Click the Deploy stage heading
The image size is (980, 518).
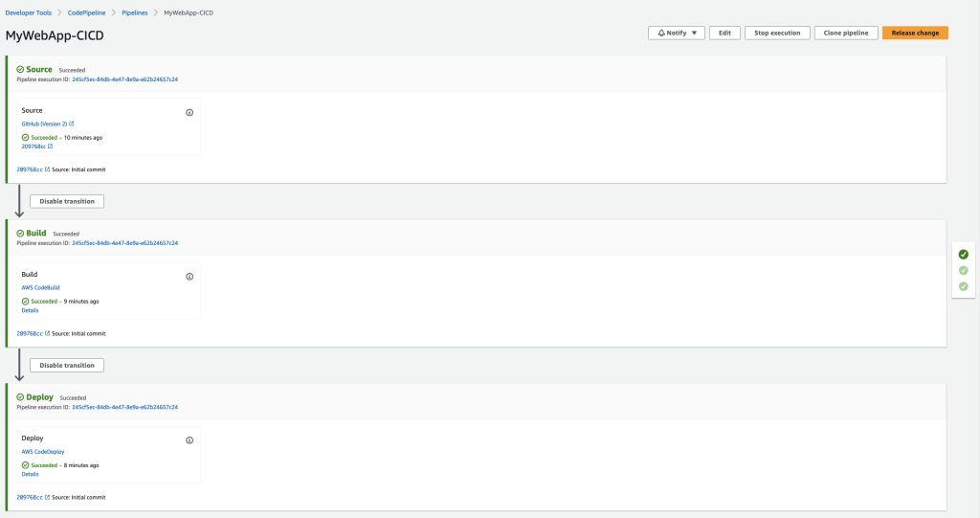coord(39,397)
